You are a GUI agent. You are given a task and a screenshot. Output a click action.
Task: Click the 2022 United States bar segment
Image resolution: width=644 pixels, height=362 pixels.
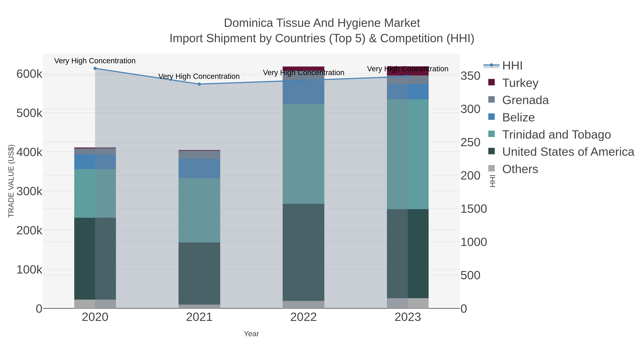[x=304, y=252]
